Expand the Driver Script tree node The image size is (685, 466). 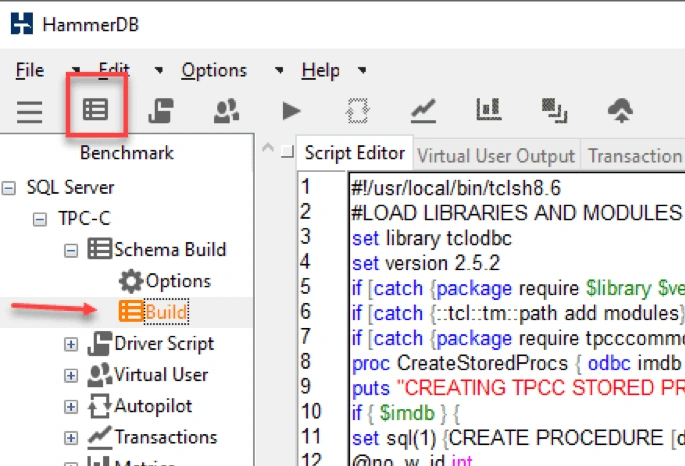[71, 344]
